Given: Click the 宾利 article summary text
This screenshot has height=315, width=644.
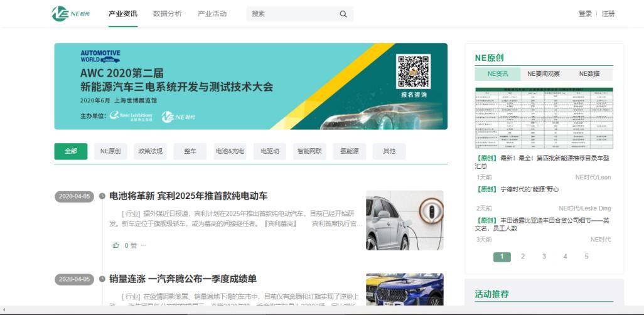Looking at the screenshot, I should (236, 219).
